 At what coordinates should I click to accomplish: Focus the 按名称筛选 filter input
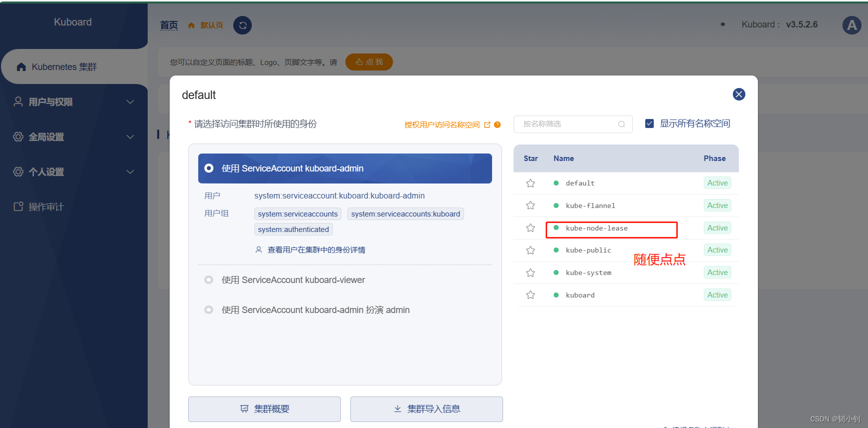(x=573, y=124)
